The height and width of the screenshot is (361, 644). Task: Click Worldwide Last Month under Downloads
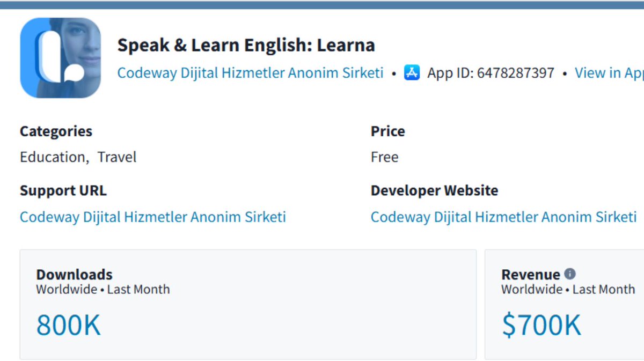pos(103,290)
